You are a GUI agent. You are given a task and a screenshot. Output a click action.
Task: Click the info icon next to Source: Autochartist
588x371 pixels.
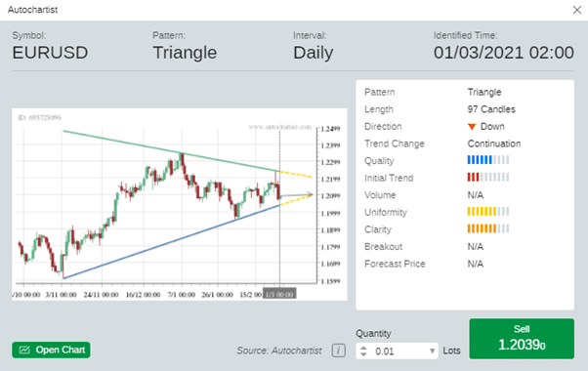click(x=338, y=350)
